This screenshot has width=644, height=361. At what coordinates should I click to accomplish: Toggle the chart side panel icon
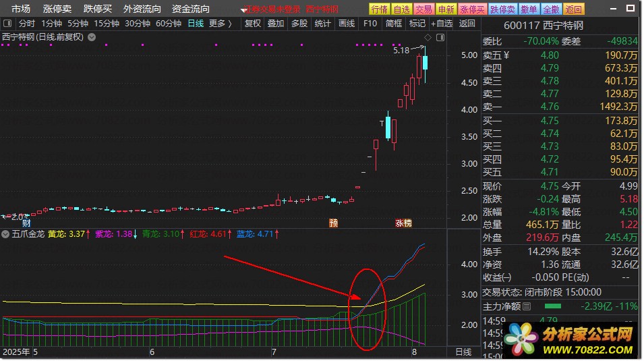[440, 37]
